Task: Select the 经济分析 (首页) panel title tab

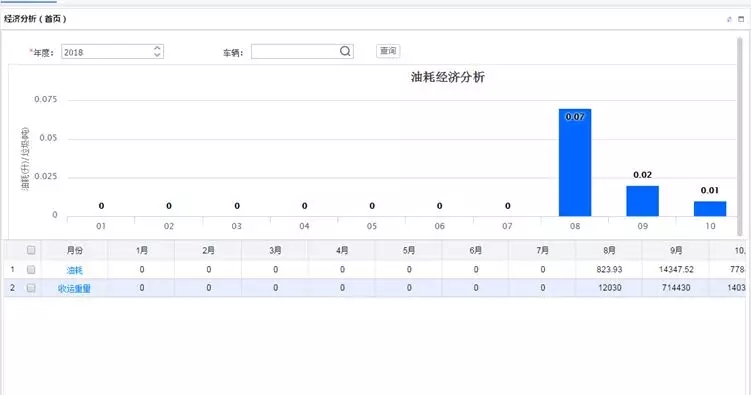Action: (x=35, y=19)
